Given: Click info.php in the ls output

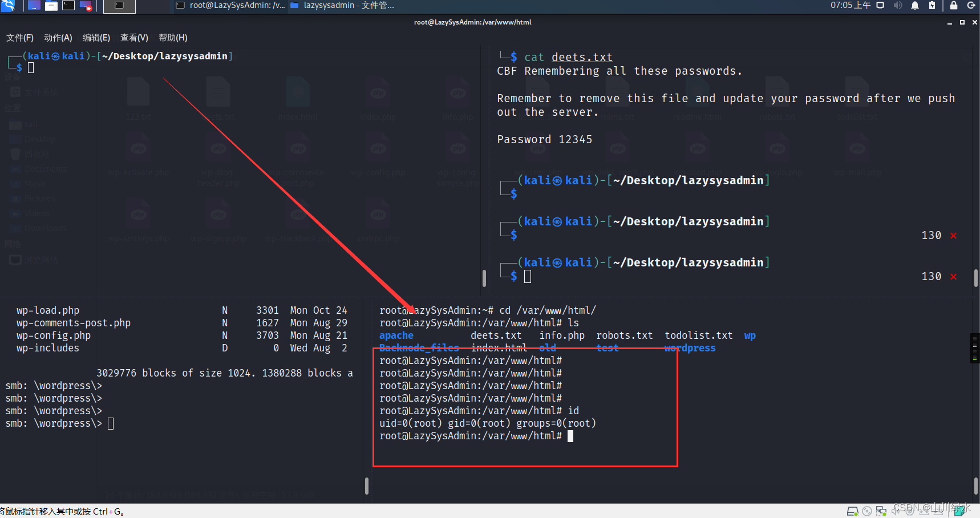Looking at the screenshot, I should [x=562, y=335].
